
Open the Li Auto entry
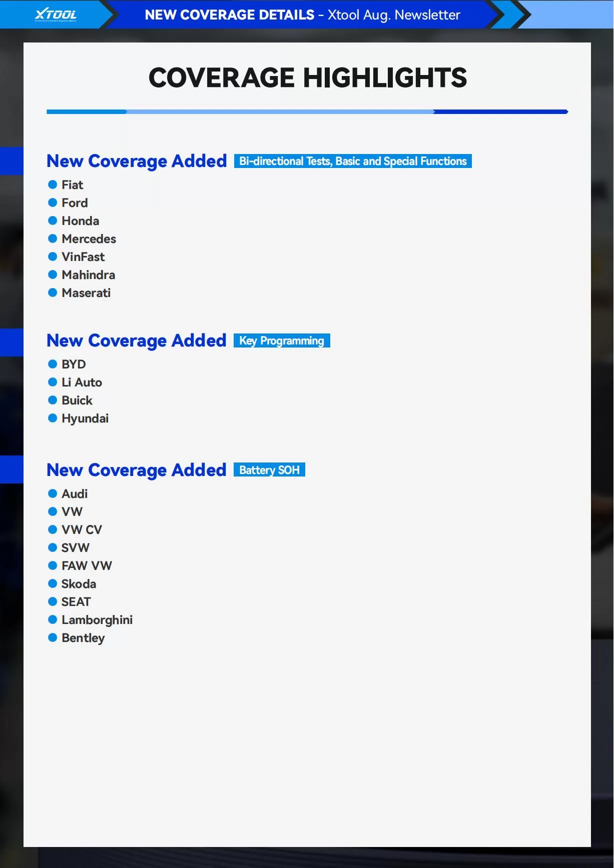82,382
